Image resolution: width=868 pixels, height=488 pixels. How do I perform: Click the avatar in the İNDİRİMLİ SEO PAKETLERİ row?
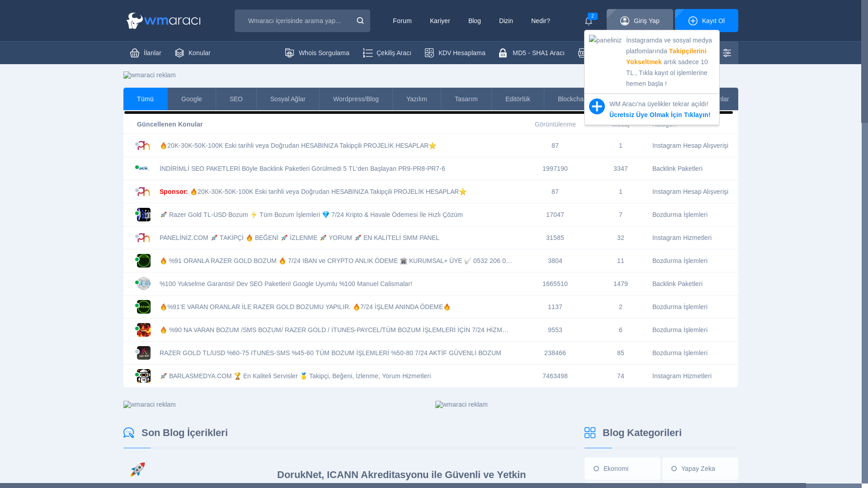point(144,169)
